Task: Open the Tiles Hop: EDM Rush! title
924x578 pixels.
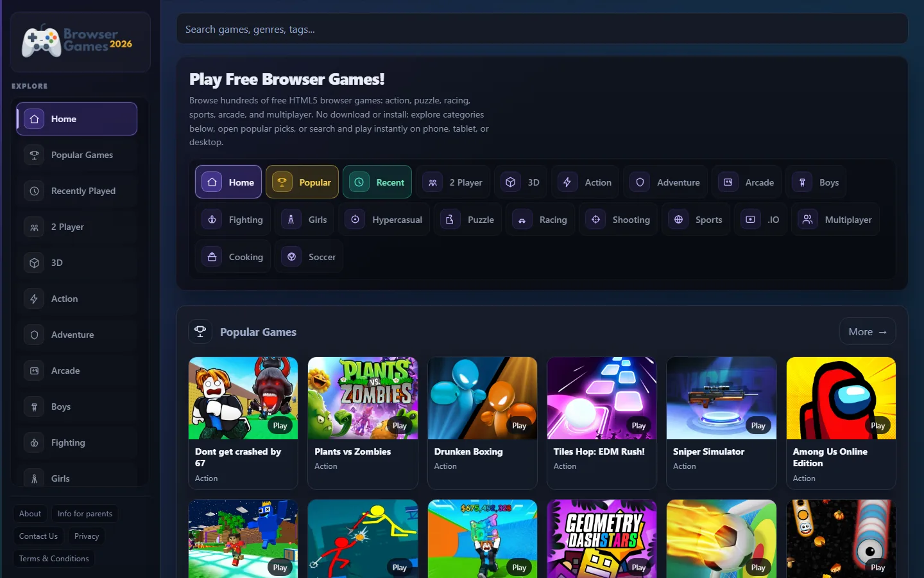Action: pyautogui.click(x=599, y=451)
